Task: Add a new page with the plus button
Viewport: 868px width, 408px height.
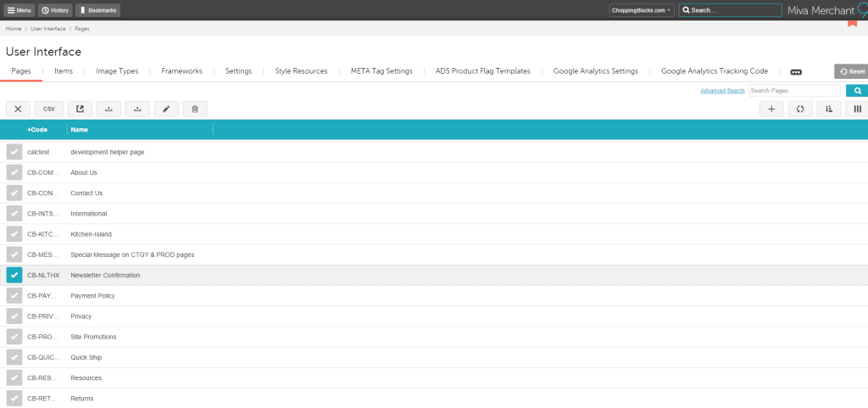Action: pos(771,109)
